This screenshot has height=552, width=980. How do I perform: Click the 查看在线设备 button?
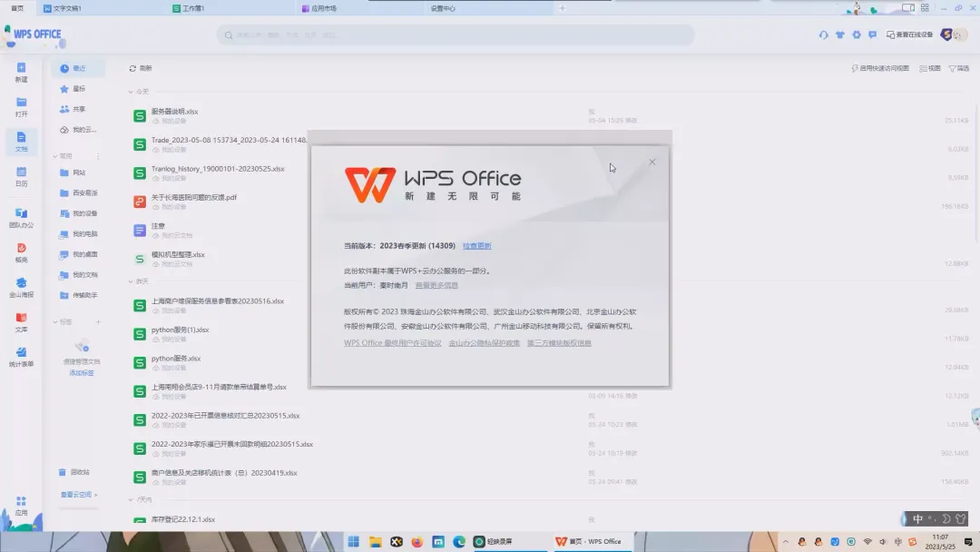[909, 35]
